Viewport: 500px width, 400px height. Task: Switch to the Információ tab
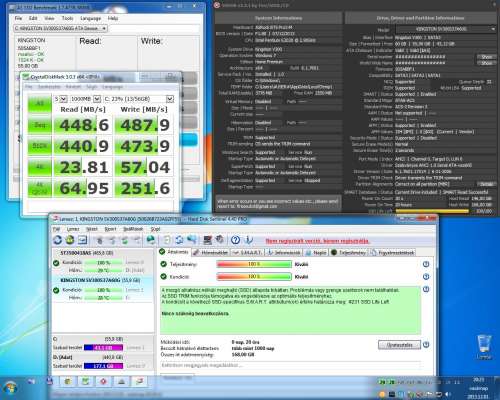(x=284, y=253)
